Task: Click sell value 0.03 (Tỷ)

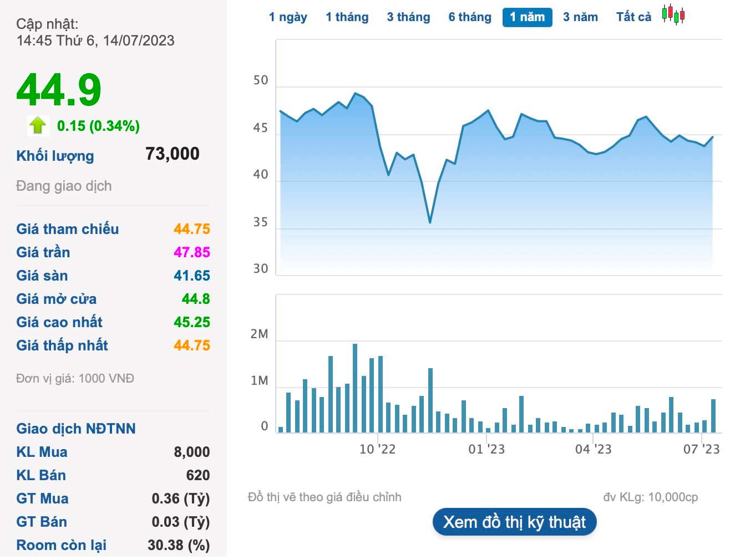Action: pyautogui.click(x=181, y=522)
